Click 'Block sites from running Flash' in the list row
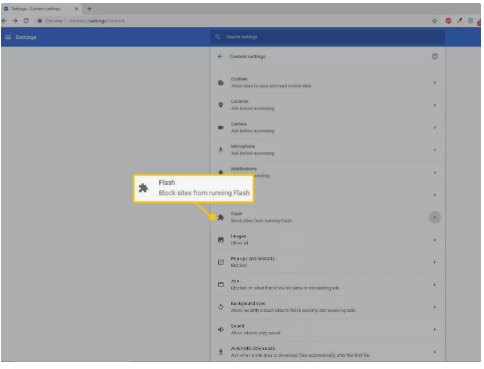Screen dimensions: 484x369 tap(261, 221)
